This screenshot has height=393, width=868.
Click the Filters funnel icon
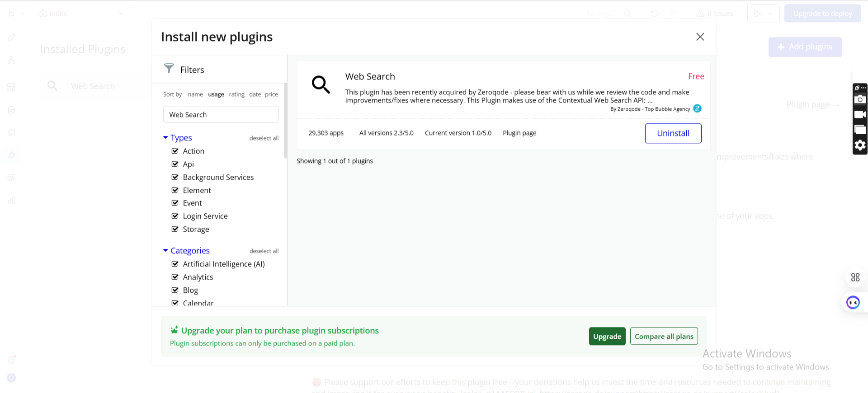point(169,69)
